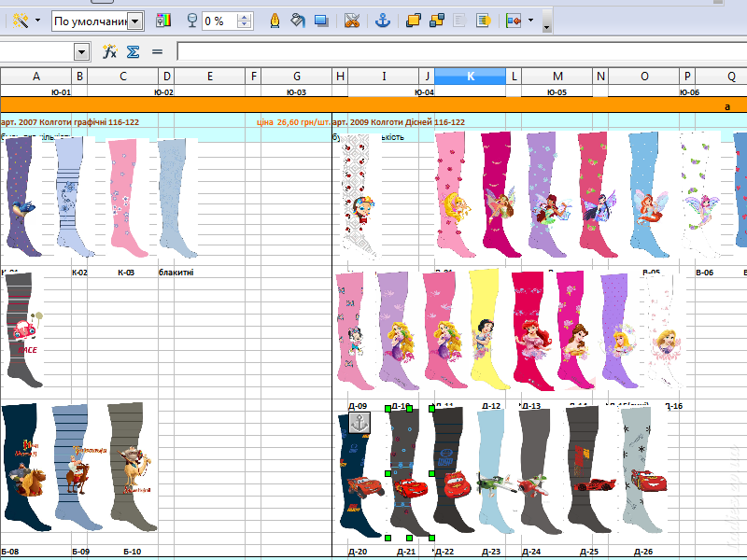Open the graphics mode combo box
The image size is (747, 560).
[x=98, y=21]
